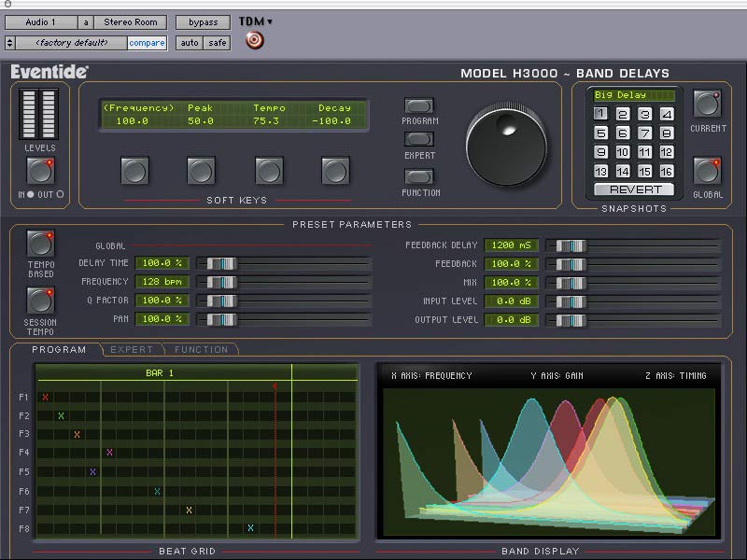Select the IN radio indicator

point(31,194)
